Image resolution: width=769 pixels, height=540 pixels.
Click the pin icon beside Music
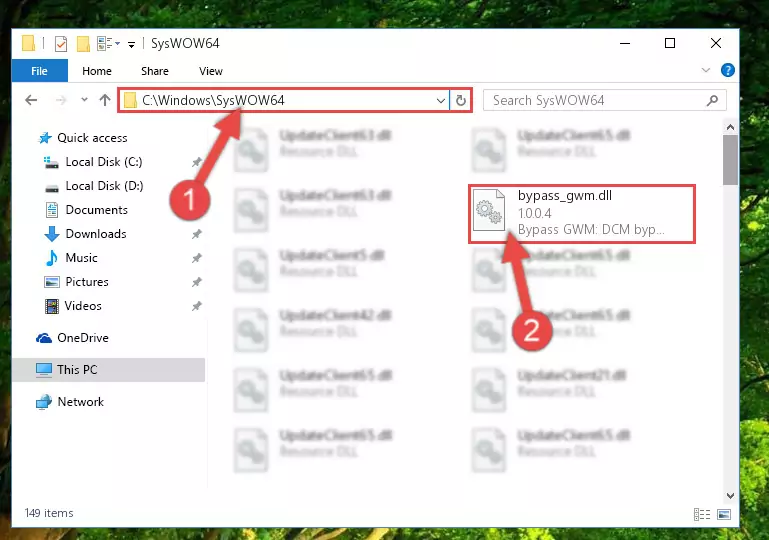197,258
